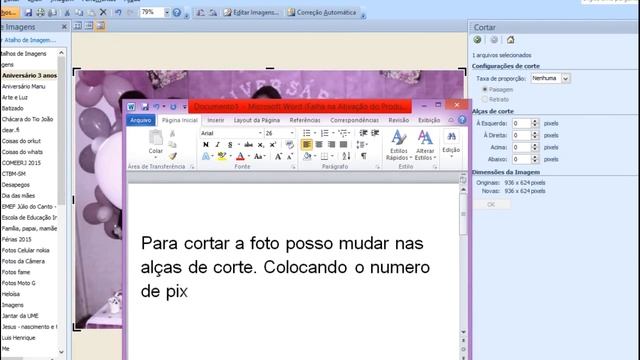
Task: Switch to the Revisão tab in Word
Action: pyautogui.click(x=398, y=120)
